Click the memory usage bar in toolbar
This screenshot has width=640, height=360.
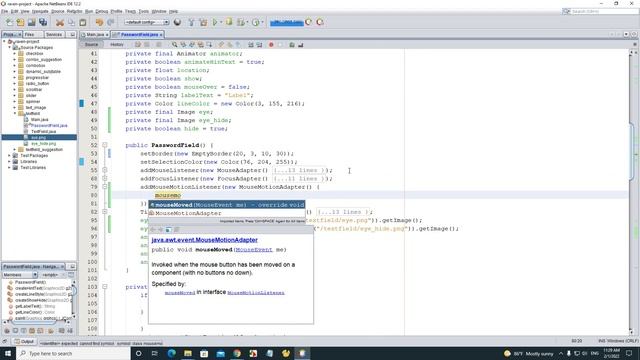287,22
